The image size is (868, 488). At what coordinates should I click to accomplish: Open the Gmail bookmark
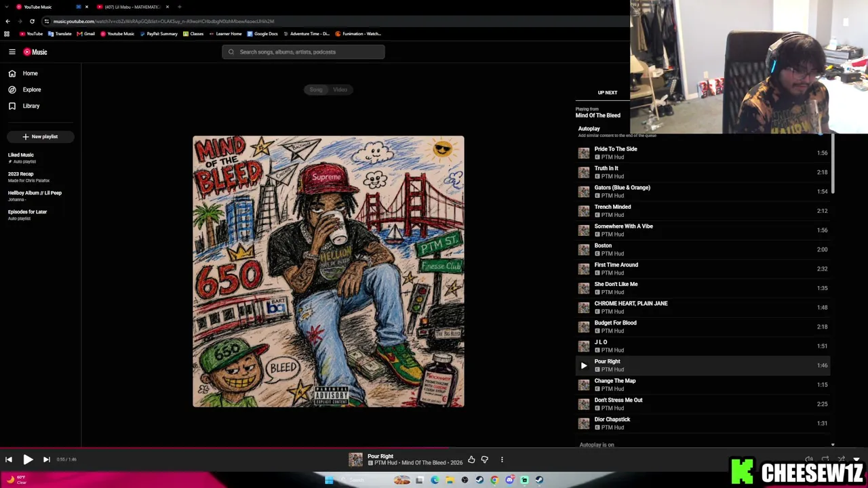pyautogui.click(x=85, y=34)
